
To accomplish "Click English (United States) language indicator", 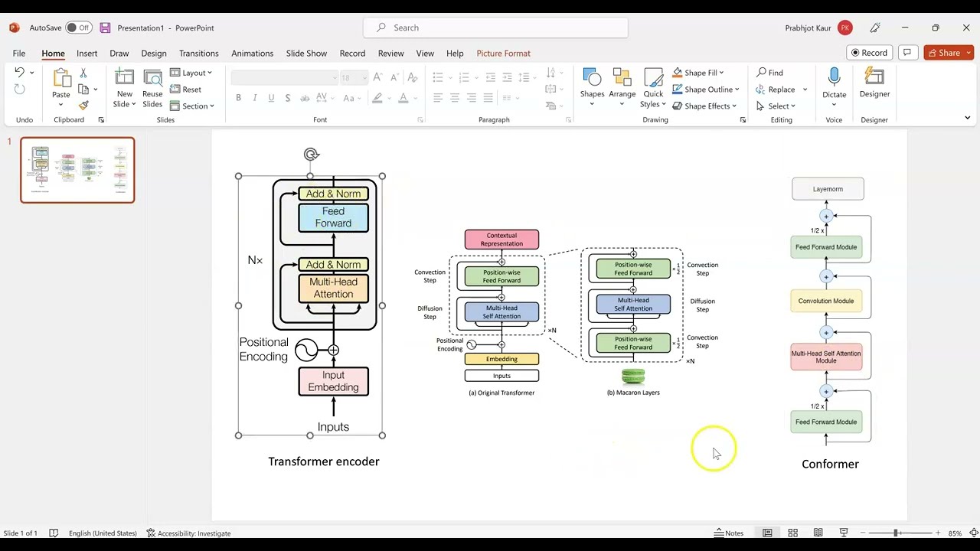I will 103,533.
